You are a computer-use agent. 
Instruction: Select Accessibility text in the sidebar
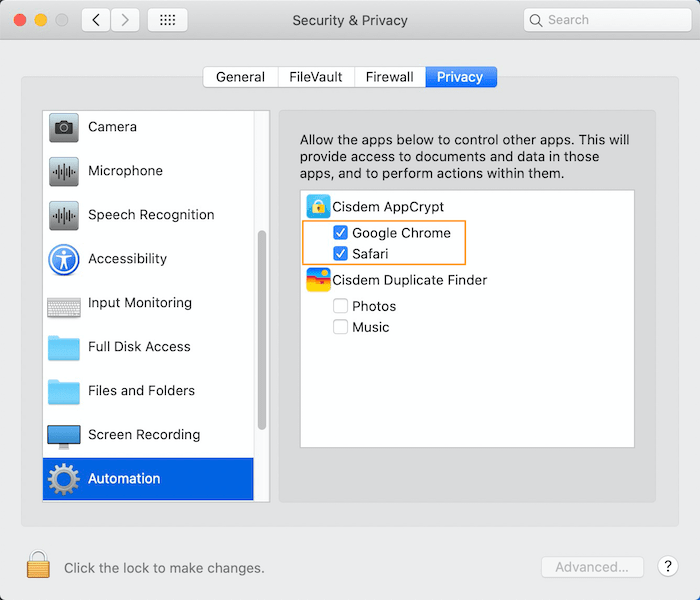click(x=128, y=258)
